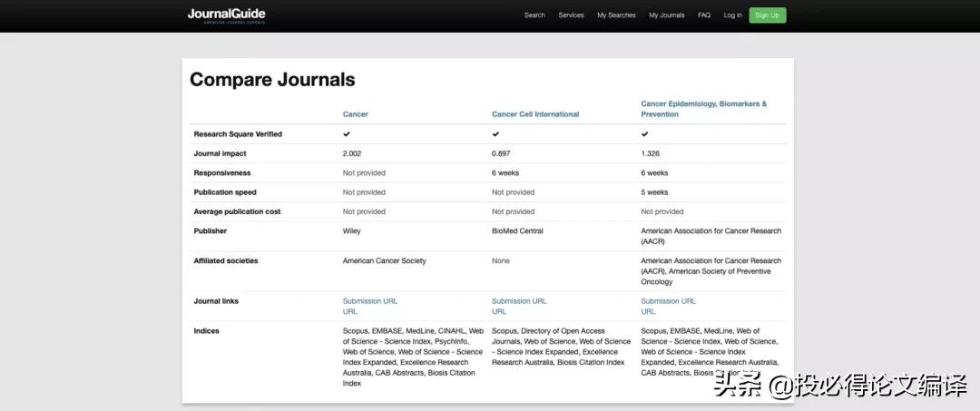Viewport: 980px width, 411px height.
Task: Open the Cancer Cell International journal link
Action: coord(535,114)
